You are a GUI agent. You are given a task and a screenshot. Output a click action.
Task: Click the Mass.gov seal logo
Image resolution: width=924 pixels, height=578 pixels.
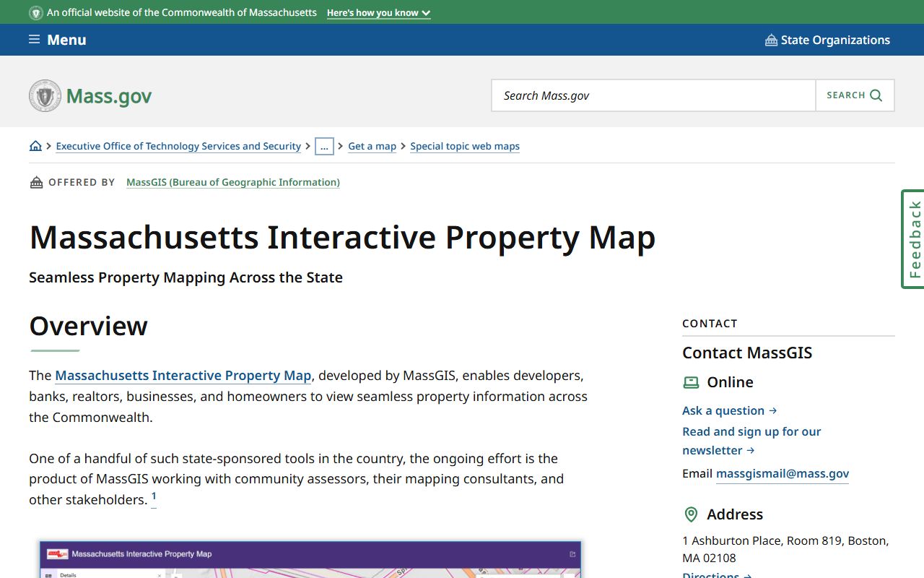(45, 95)
